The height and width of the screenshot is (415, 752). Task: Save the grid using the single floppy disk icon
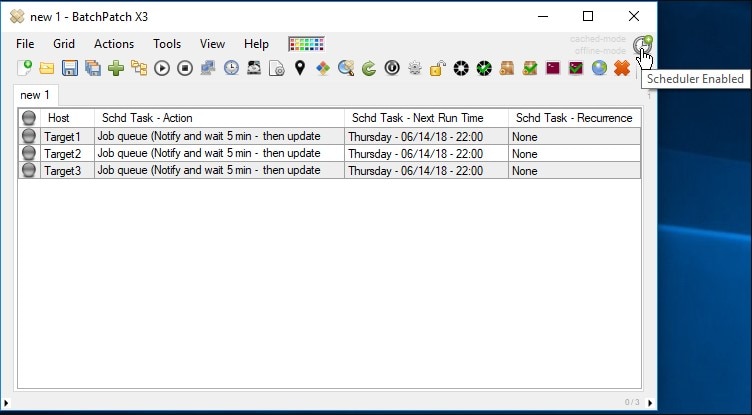tap(70, 68)
